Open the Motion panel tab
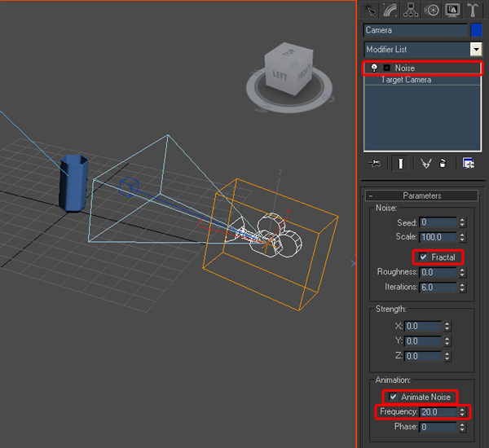The image size is (489, 448). (x=432, y=11)
